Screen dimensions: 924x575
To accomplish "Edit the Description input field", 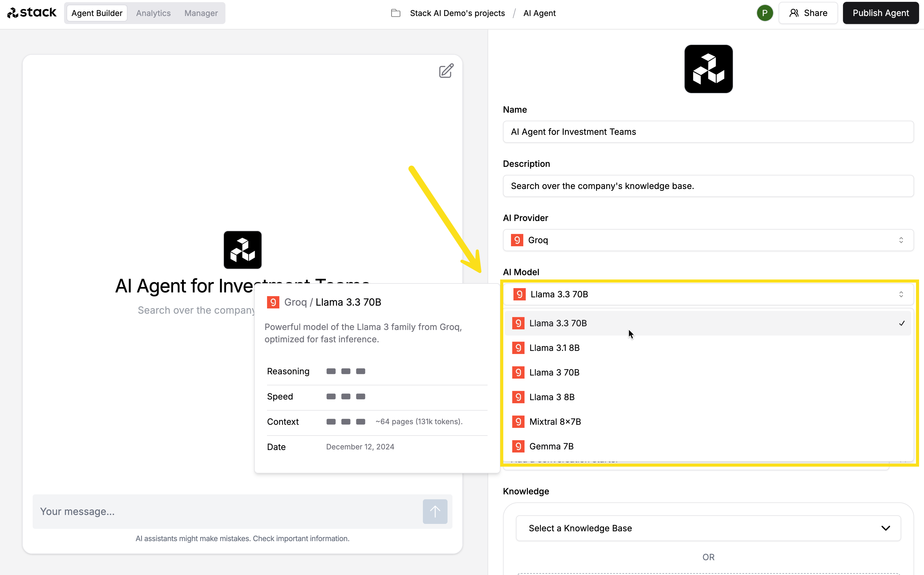I will click(x=708, y=186).
